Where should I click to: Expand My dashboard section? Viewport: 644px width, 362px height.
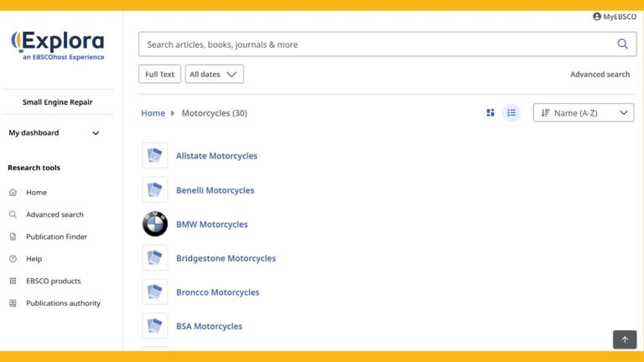(x=55, y=132)
